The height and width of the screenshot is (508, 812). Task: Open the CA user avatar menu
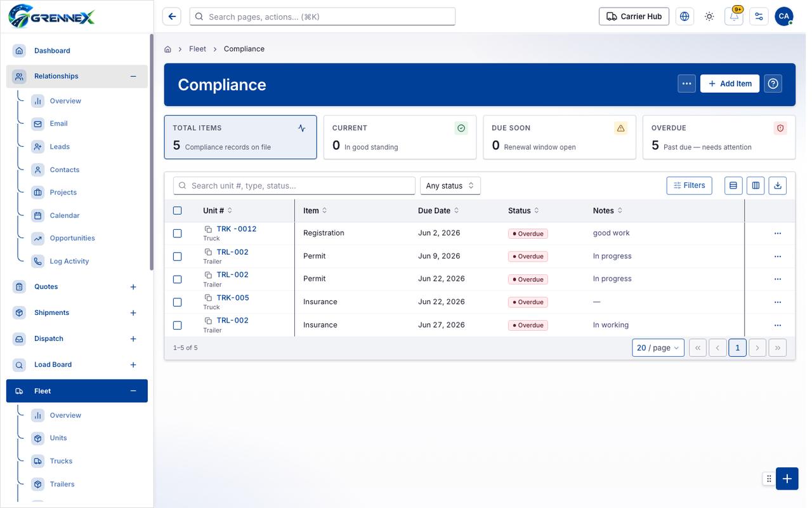point(784,17)
